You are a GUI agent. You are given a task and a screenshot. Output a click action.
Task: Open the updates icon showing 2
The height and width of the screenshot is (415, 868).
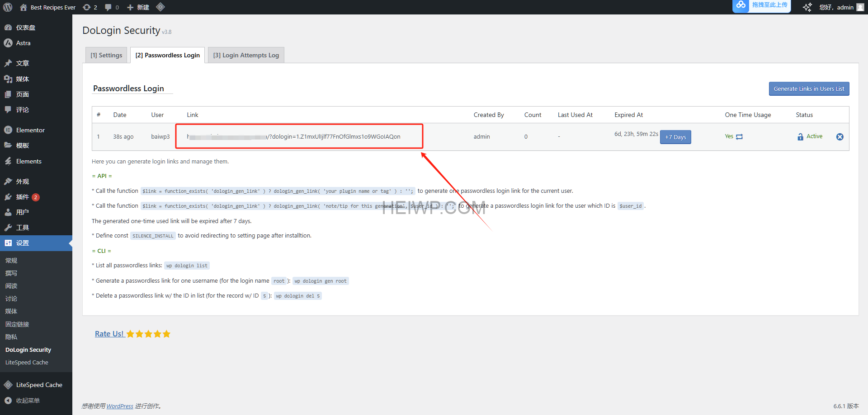[87, 7]
